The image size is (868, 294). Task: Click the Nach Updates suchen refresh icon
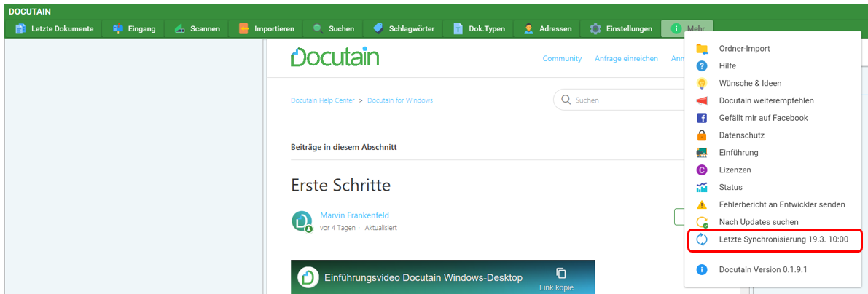tap(702, 222)
